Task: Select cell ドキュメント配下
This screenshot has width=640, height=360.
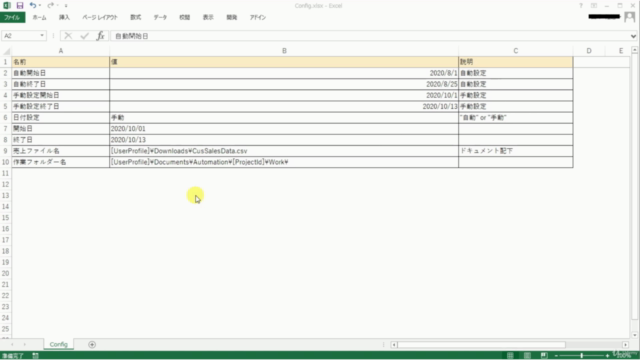Action: click(516, 151)
